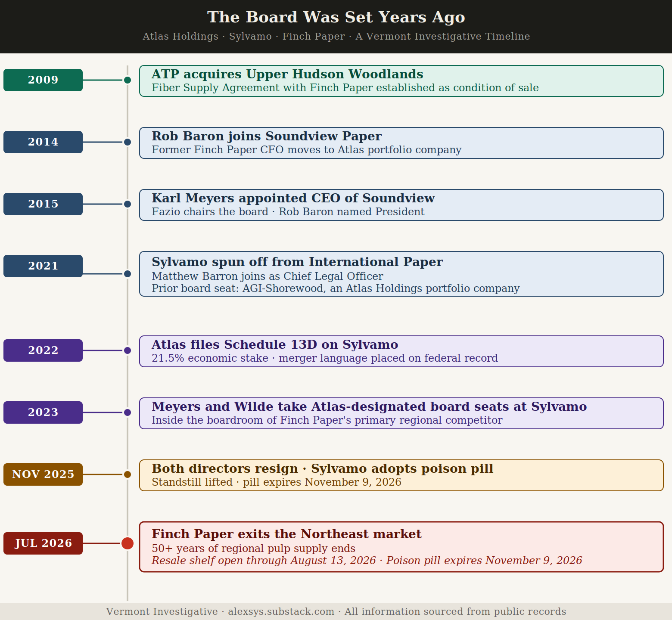The height and width of the screenshot is (620, 672).
Task: Select the purple timeline dot for 2022
Action: 128,350
